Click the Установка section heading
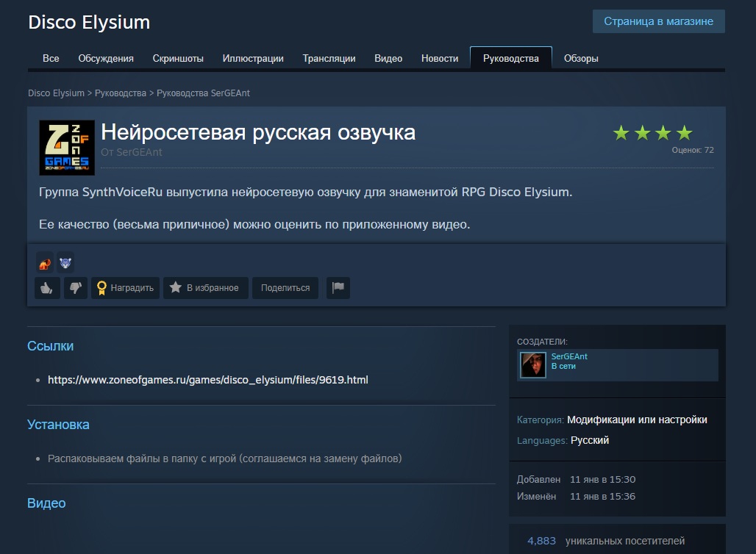The width and height of the screenshot is (756, 554). tap(58, 425)
